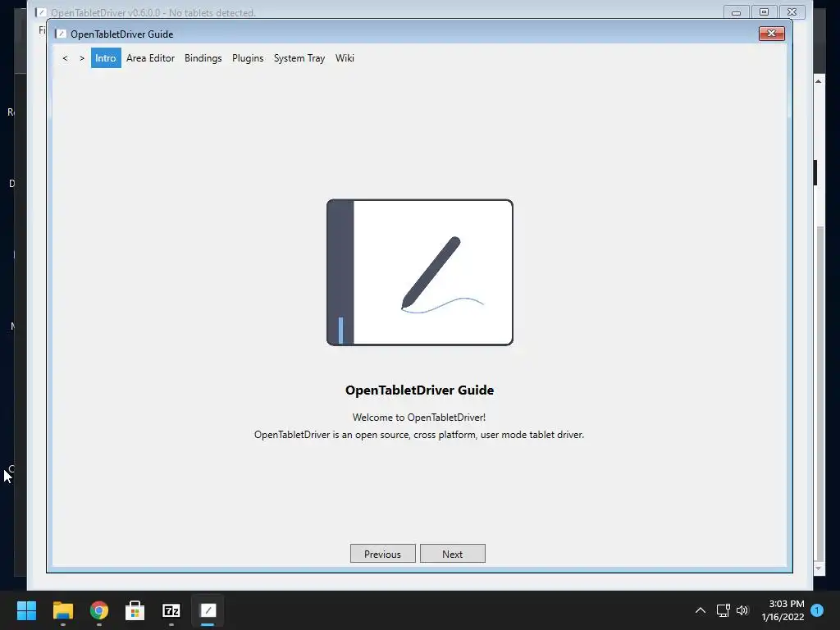
Task: Select the Intro tab
Action: click(x=106, y=58)
